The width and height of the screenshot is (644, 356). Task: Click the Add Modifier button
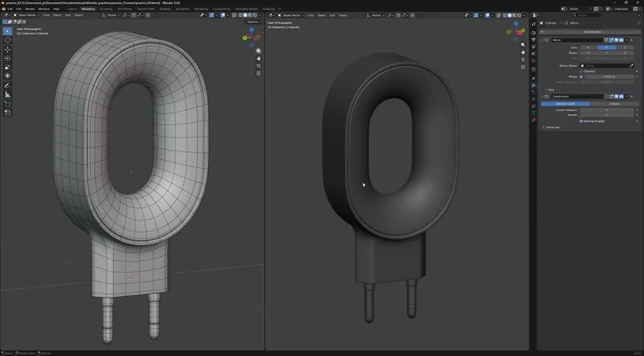590,32
